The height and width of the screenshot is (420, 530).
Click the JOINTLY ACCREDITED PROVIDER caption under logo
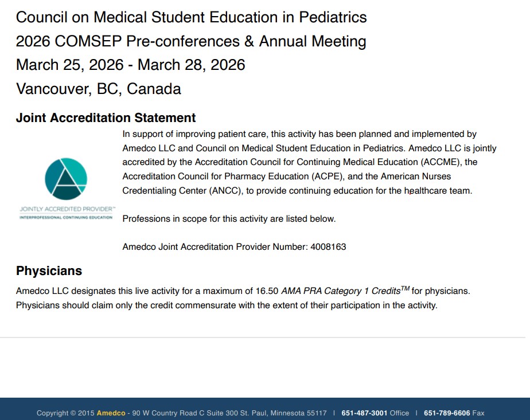coord(67,210)
